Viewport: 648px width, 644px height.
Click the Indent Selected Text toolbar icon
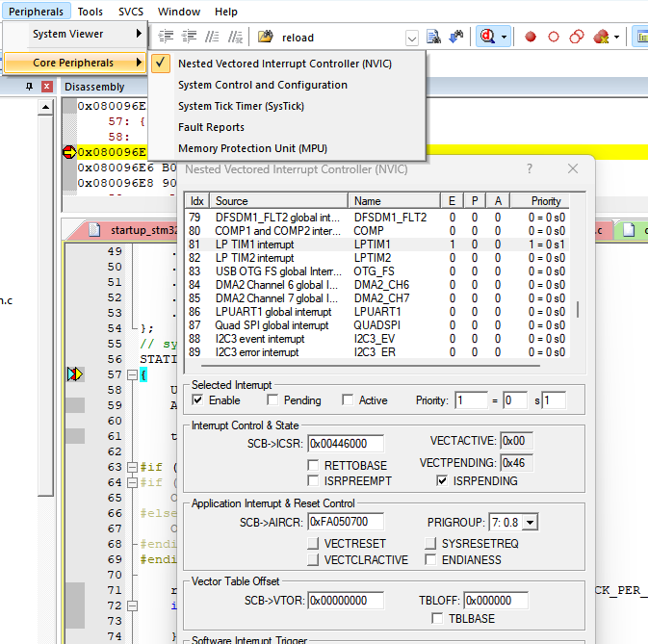point(167,38)
